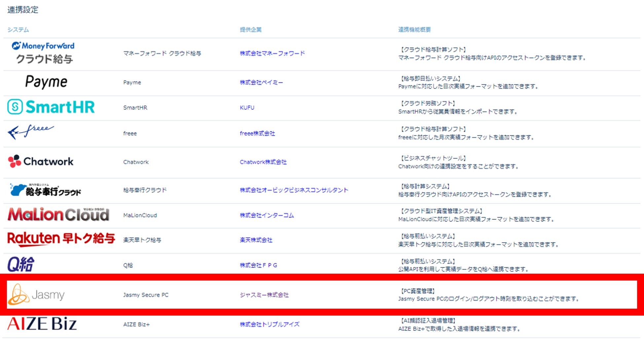The width and height of the screenshot is (644, 346).
Task: Follow the 株式会社ペイミー link
Action: click(x=261, y=82)
